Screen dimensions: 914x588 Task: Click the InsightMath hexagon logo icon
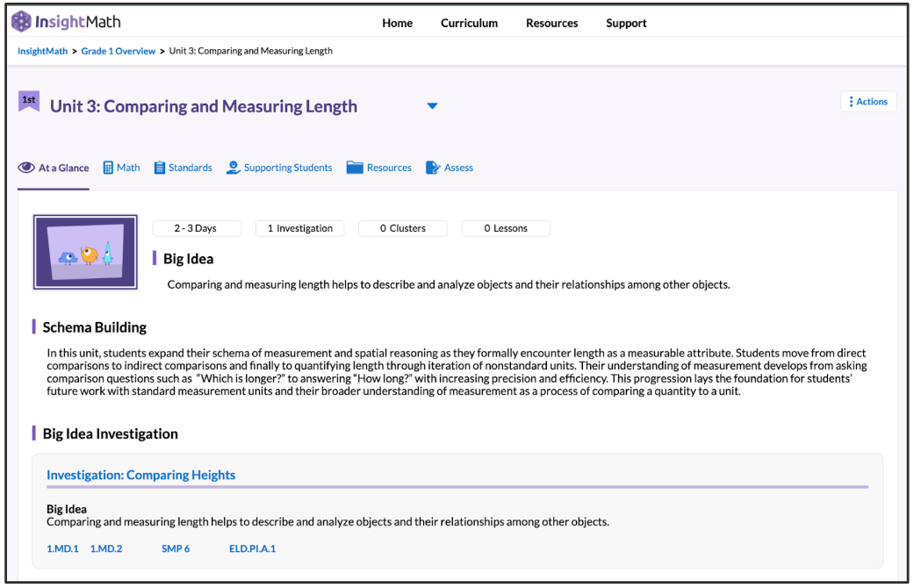tap(21, 21)
